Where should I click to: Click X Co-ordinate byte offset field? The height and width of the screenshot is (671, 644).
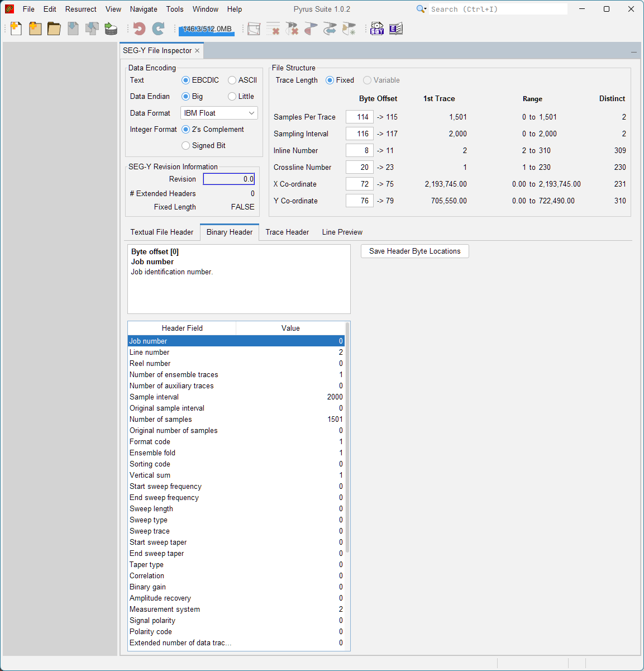[x=360, y=184]
